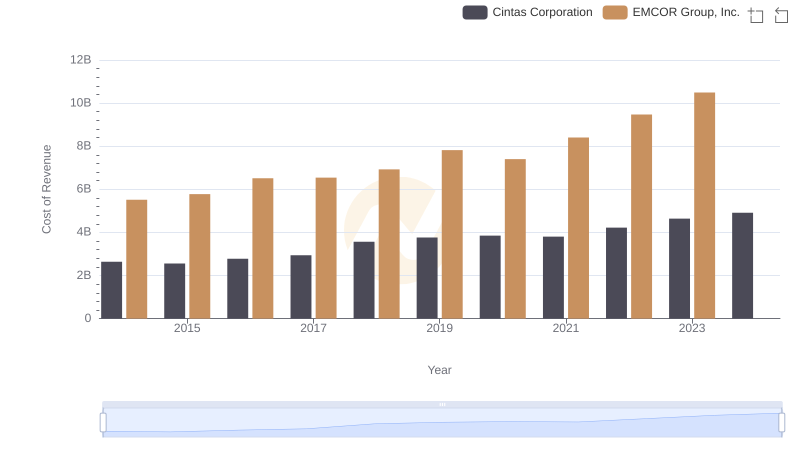Image resolution: width=800 pixels, height=461 pixels.
Task: Click the Cintas bar for 2024
Action: pos(742,266)
